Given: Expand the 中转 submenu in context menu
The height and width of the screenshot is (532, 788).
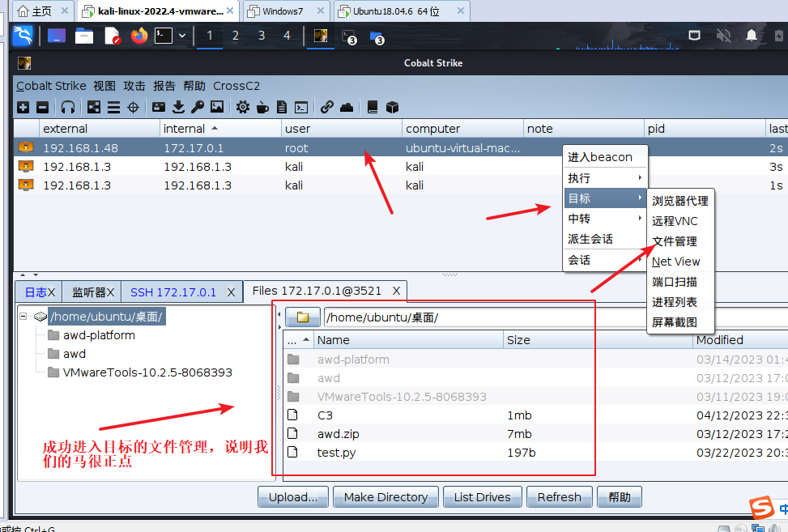Looking at the screenshot, I should (605, 219).
